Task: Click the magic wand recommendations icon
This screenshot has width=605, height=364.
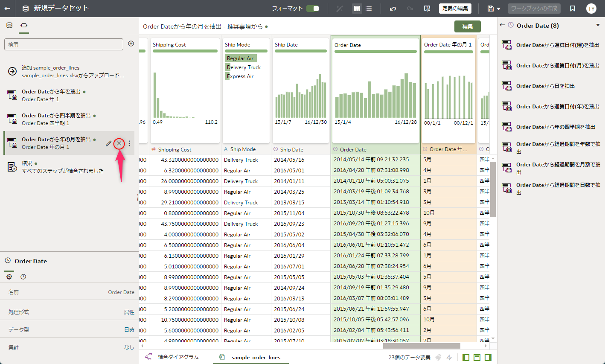Action: tap(340, 9)
